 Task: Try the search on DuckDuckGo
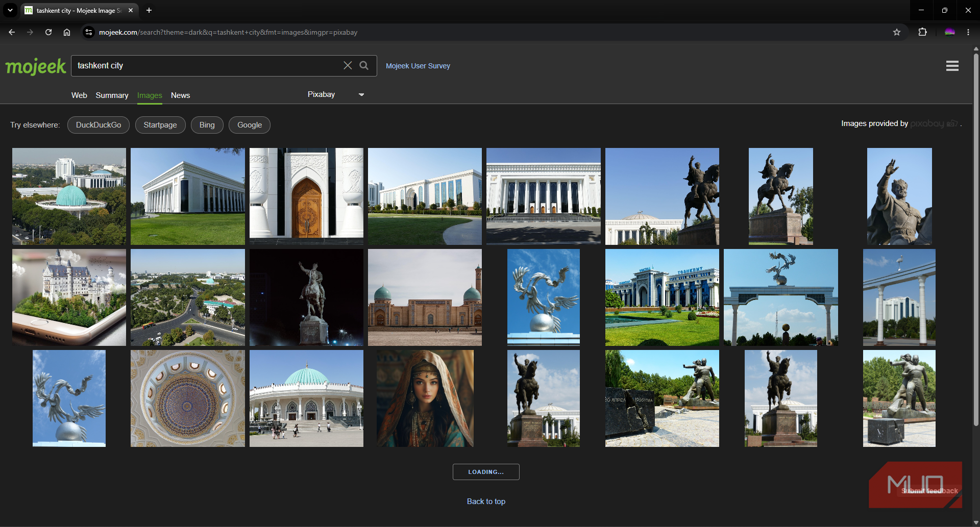99,125
